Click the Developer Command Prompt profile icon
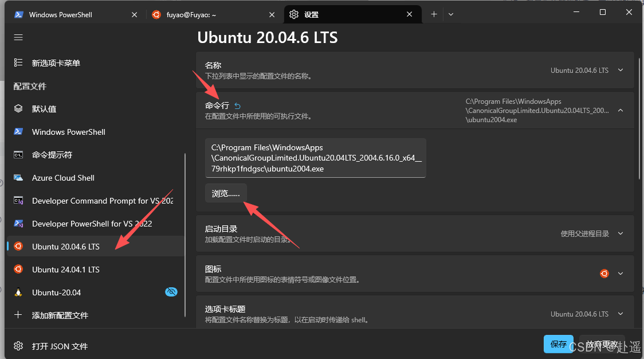The width and height of the screenshot is (644, 359). (18, 201)
